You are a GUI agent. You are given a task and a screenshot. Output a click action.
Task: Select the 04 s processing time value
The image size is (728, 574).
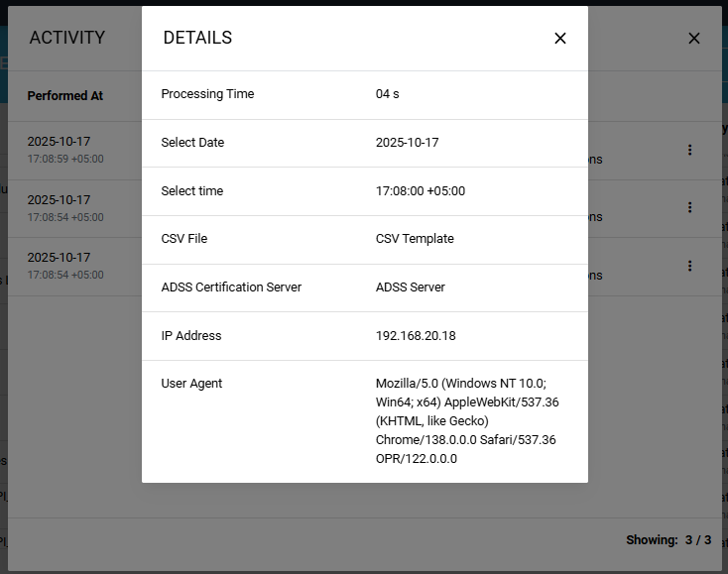(387, 94)
